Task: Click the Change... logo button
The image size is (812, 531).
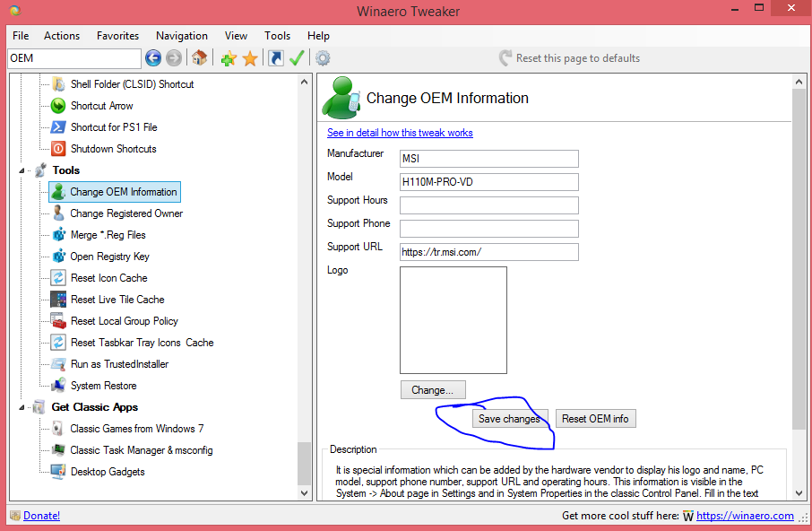Action: (433, 390)
